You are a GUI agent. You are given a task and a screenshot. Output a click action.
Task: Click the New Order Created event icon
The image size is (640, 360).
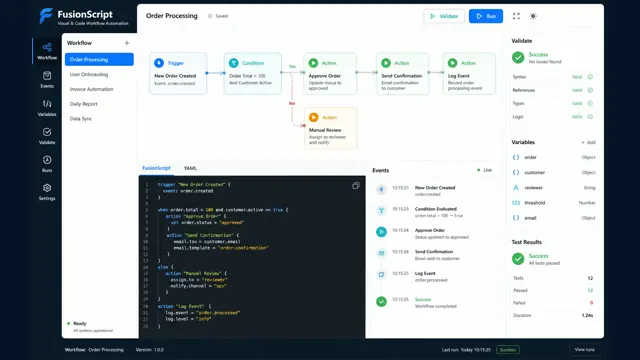point(381,189)
